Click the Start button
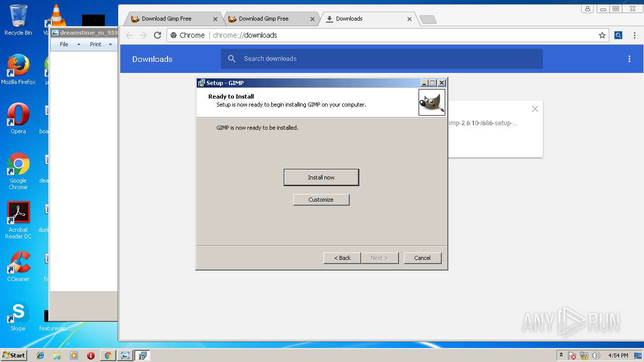This screenshot has height=362, width=644. coord(14,355)
